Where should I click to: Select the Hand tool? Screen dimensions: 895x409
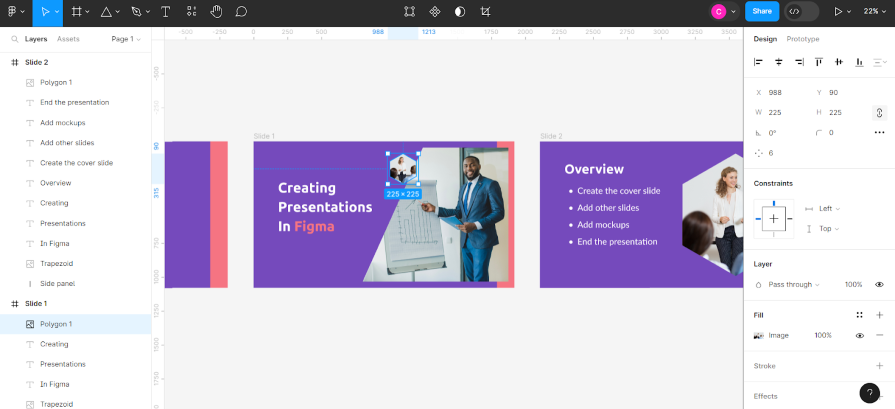point(216,11)
